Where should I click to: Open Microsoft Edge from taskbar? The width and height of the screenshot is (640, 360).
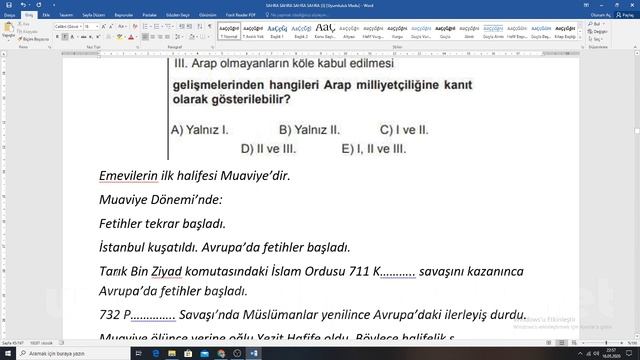coord(156,353)
